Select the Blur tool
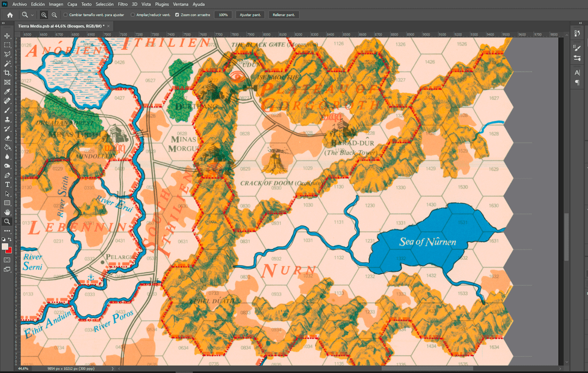 pos(7,157)
